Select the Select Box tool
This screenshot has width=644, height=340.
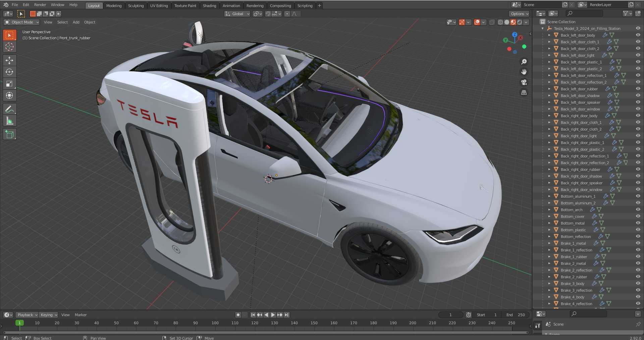(x=9, y=35)
